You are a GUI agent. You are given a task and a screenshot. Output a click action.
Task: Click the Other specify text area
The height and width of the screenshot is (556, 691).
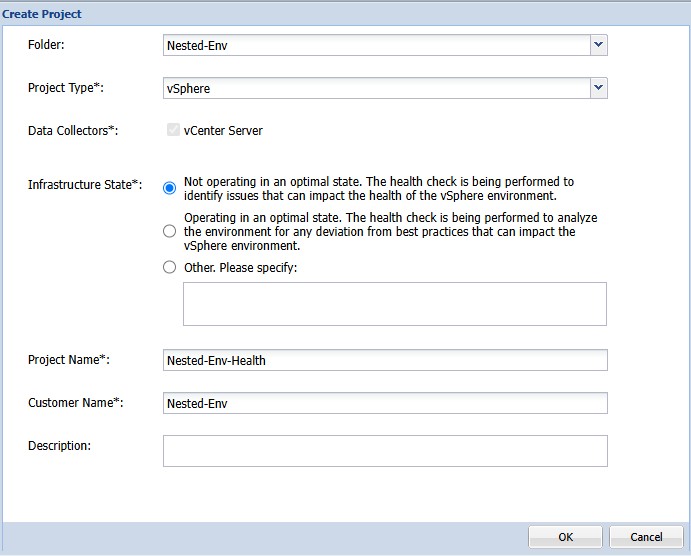(x=395, y=304)
